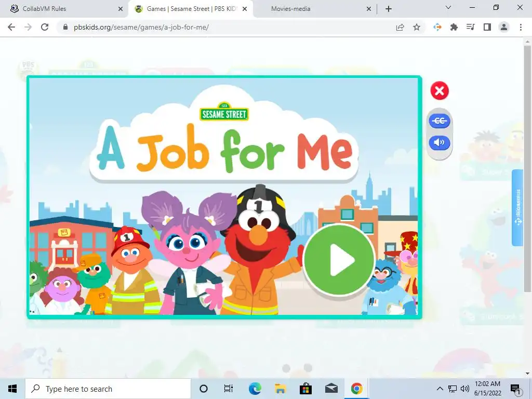532x399 pixels.
Task: Show hidden system tray icons
Action: tap(440, 389)
